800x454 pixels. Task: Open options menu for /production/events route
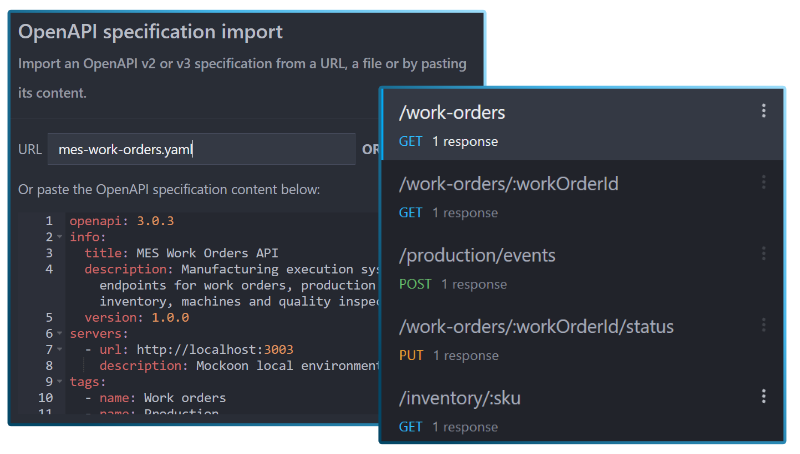[763, 254]
